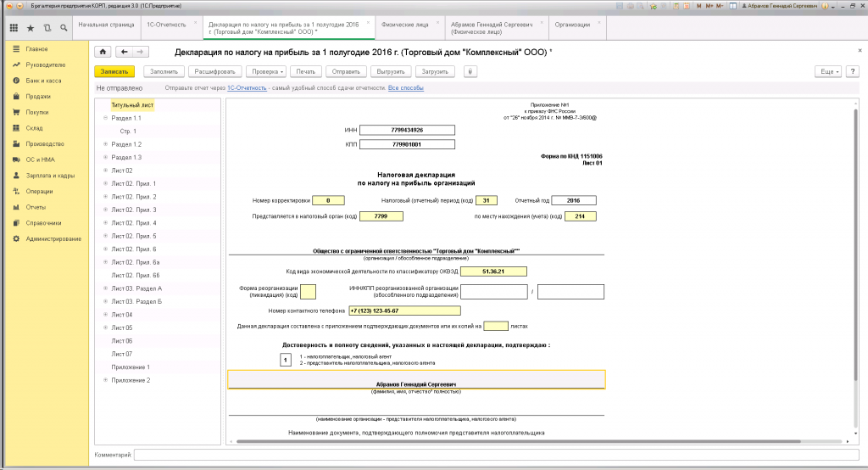The height and width of the screenshot is (470, 868).
Task: Open Администрирование section in sidebar
Action: (x=53, y=239)
